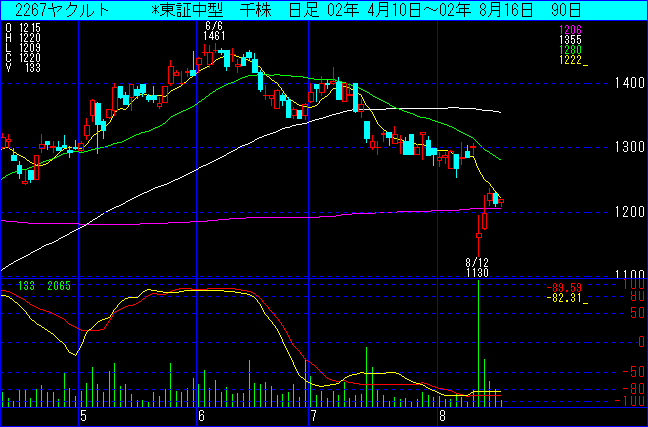Click the oscillator axis label 0

(x=641, y=342)
